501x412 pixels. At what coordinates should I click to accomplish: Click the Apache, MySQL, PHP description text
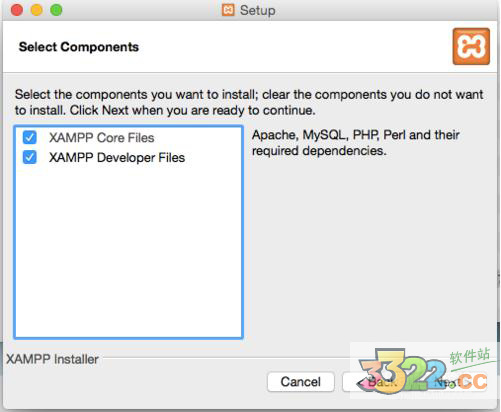pyautogui.click(x=355, y=143)
